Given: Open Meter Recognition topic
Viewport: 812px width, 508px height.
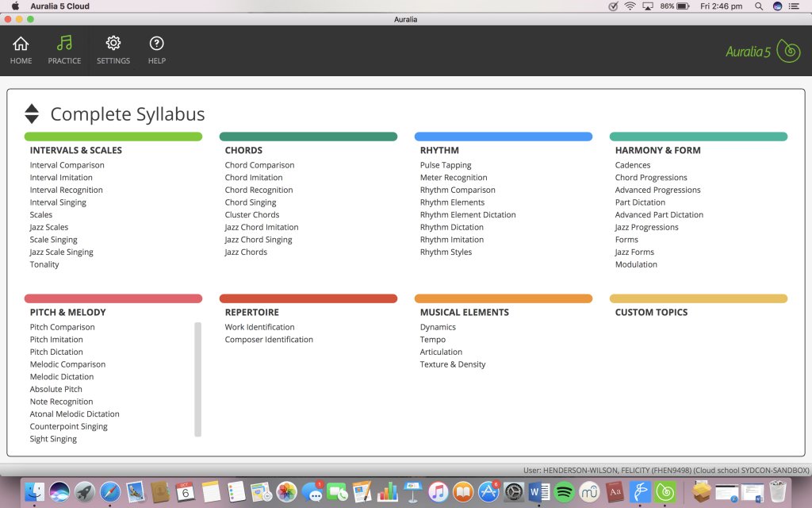Looking at the screenshot, I should [454, 177].
